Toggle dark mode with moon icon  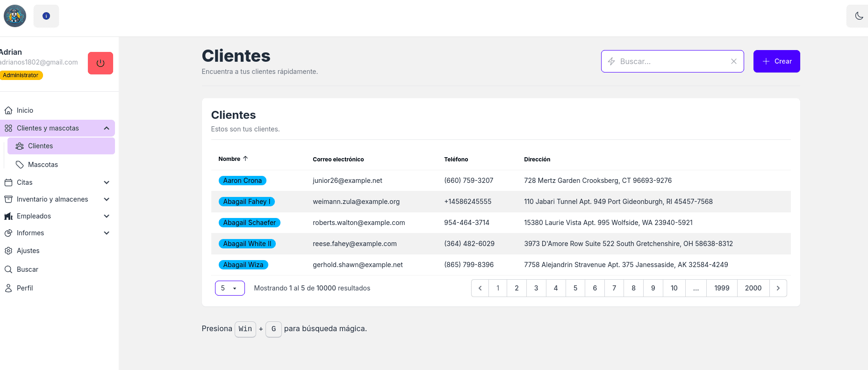(859, 16)
